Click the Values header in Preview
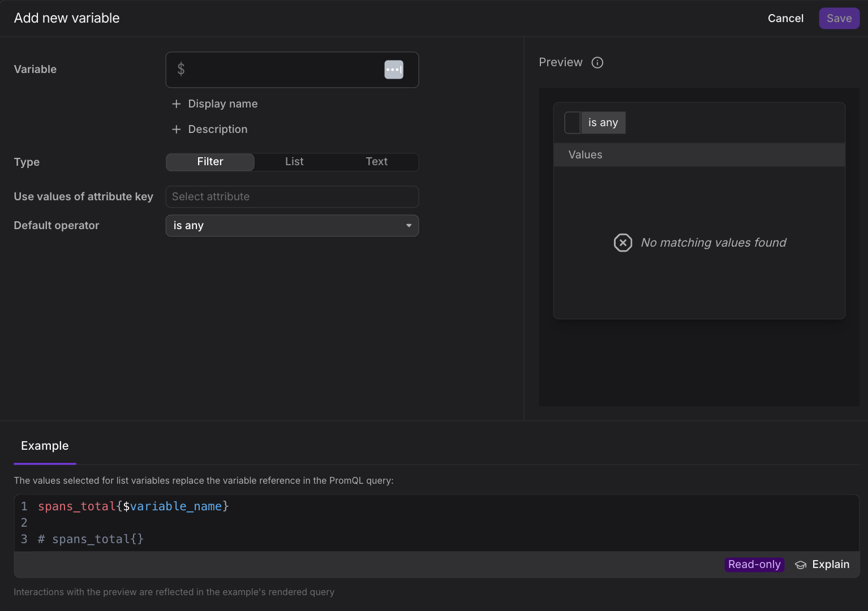Screen dimensions: 868x611 pos(699,155)
